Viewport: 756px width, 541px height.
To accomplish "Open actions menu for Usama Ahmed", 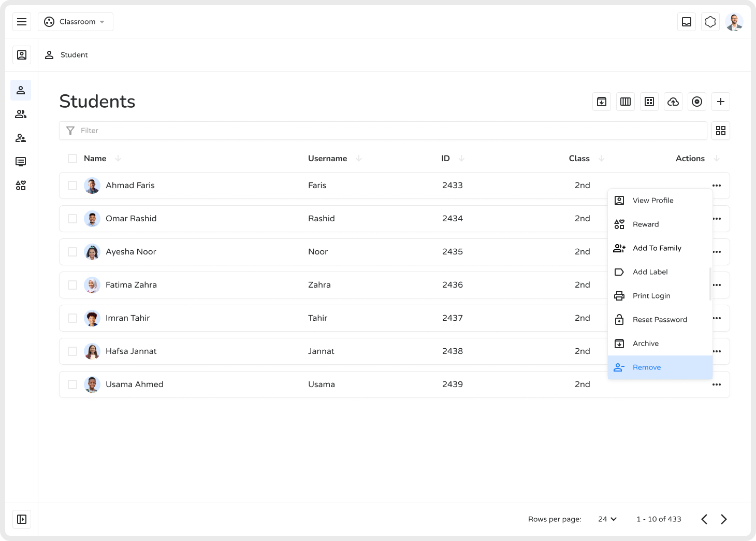I will (x=717, y=385).
